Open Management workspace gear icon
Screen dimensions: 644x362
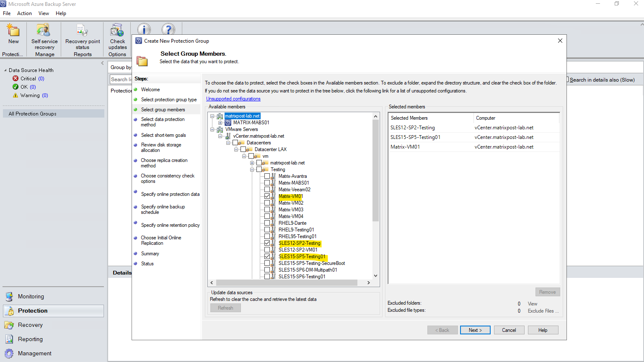(9, 354)
